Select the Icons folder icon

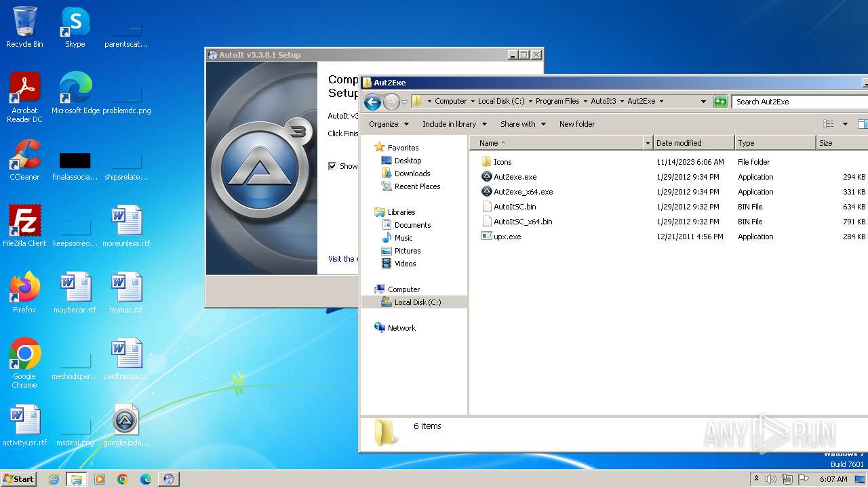[486, 162]
